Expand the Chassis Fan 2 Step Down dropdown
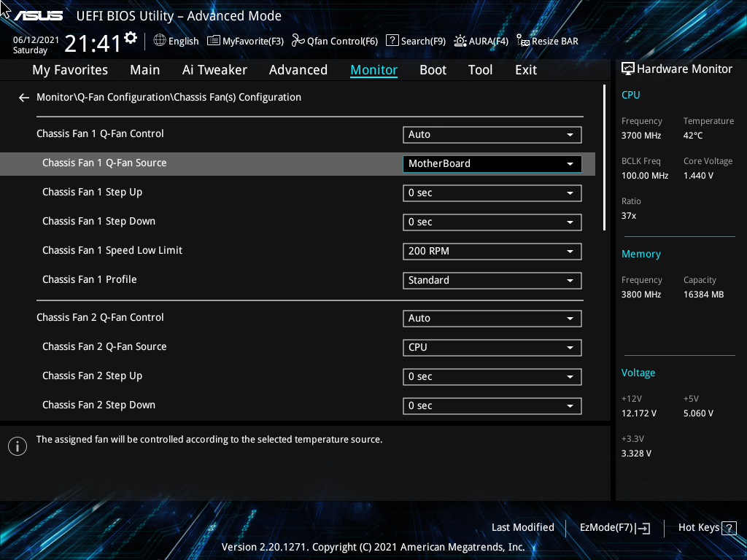This screenshot has height=560, width=747. coord(492,405)
